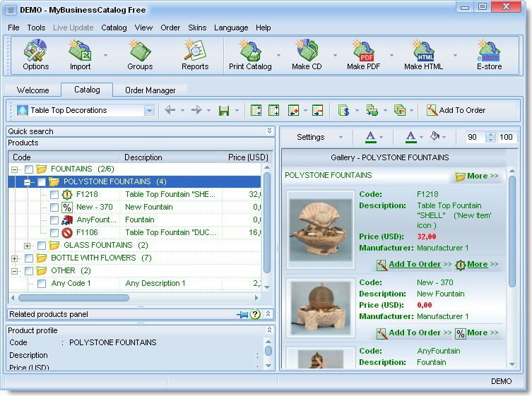
Task: Click Add To Order in catalog toolbar
Action: 456,110
